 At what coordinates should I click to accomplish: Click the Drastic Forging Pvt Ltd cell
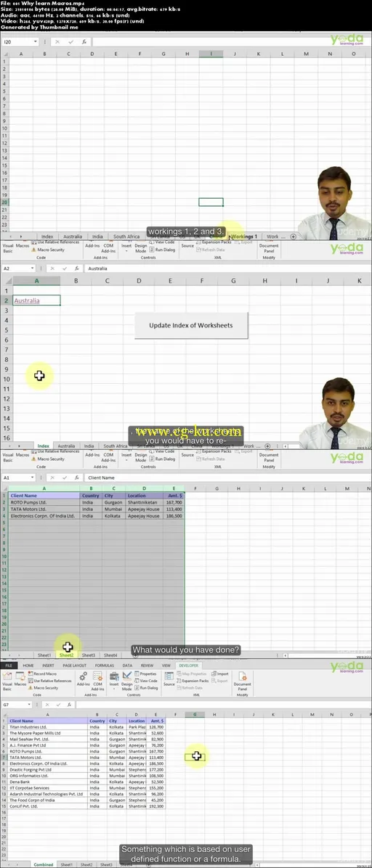tap(48, 769)
